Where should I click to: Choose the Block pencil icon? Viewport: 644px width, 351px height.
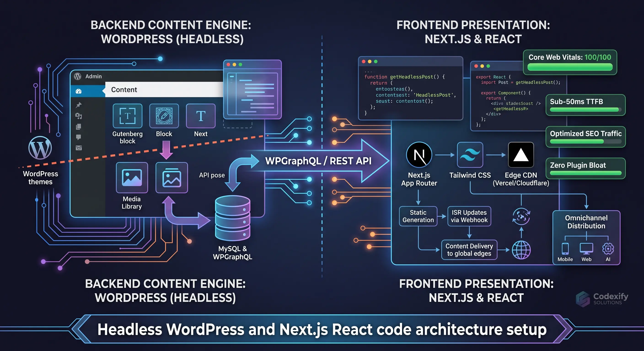164,116
